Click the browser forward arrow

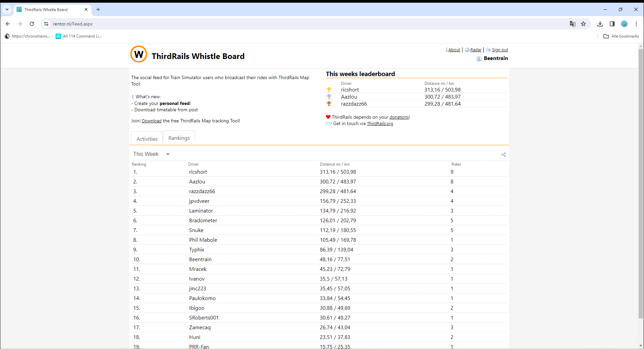[20, 24]
